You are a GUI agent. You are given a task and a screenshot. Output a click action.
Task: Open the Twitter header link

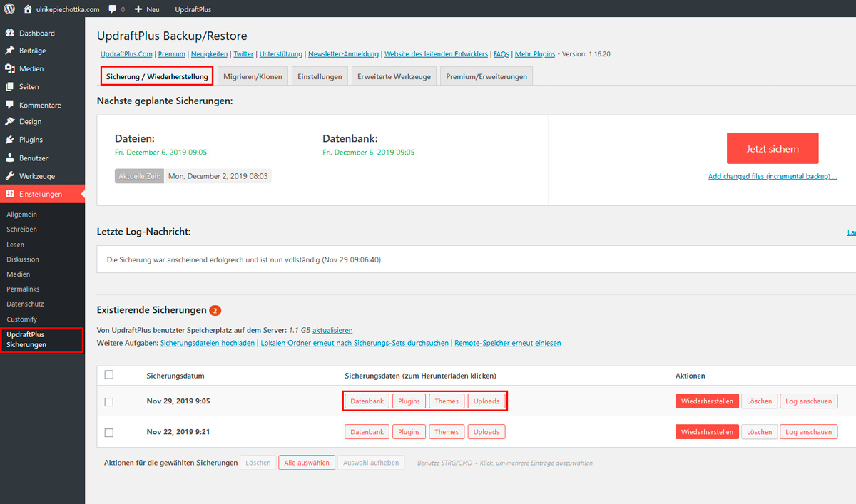tap(243, 54)
